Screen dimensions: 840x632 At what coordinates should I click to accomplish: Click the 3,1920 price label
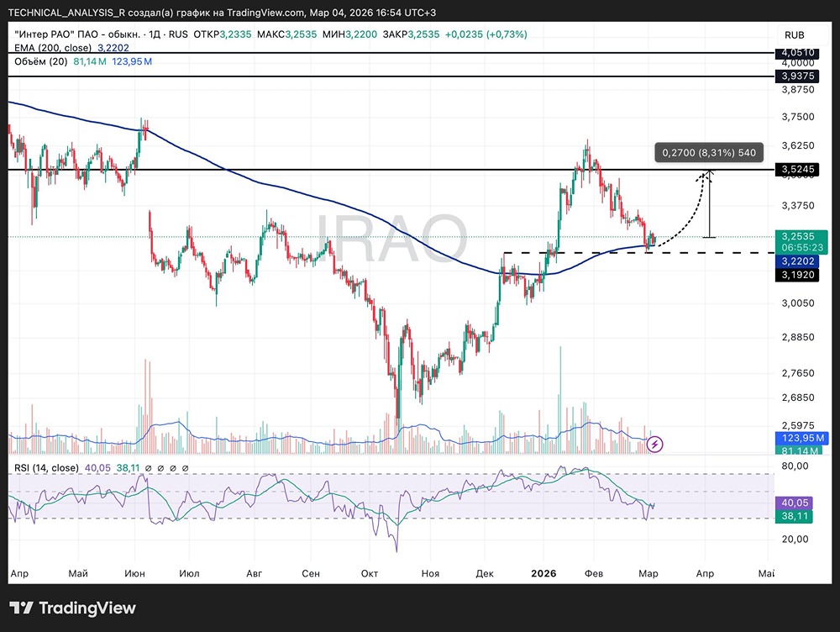797,275
